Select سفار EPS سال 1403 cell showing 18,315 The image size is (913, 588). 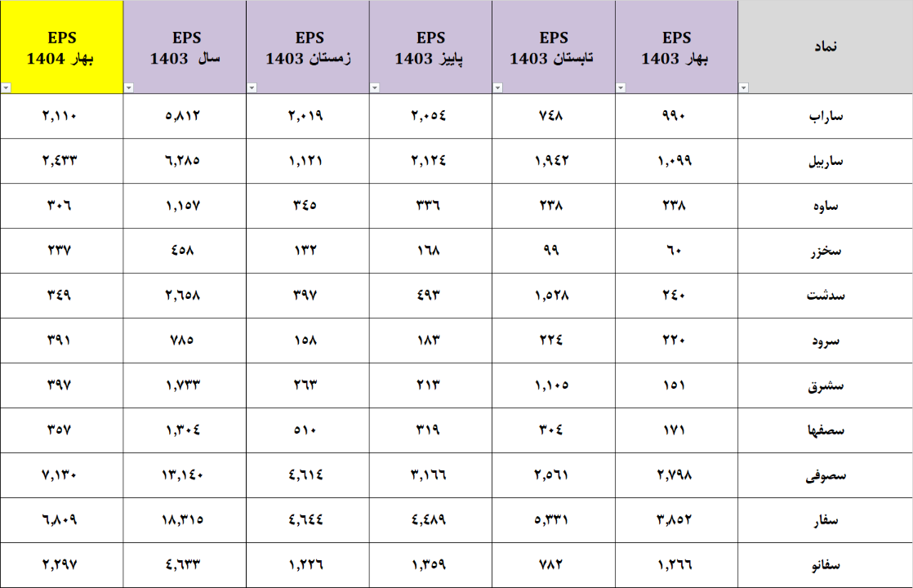(185, 520)
